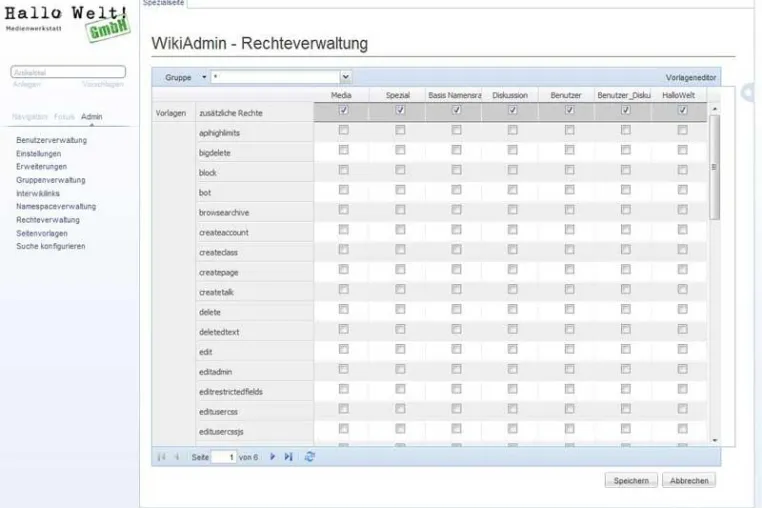Go to first page in pager
Viewport: 762px width, 508px height.
click(161, 456)
